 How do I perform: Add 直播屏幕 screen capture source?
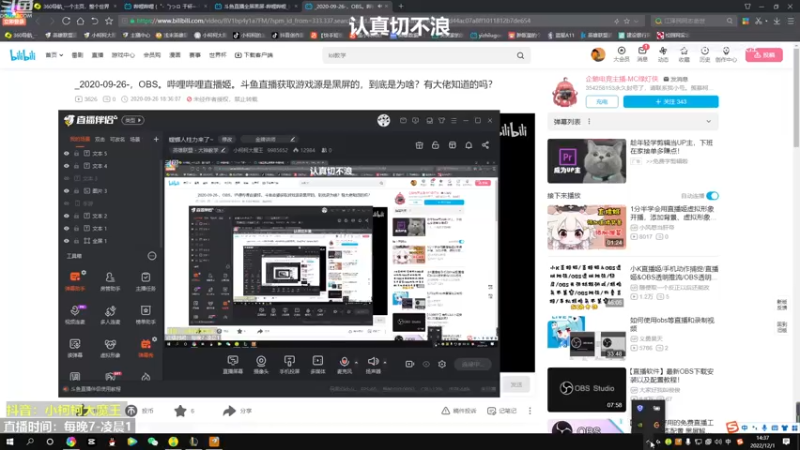[x=233, y=364]
